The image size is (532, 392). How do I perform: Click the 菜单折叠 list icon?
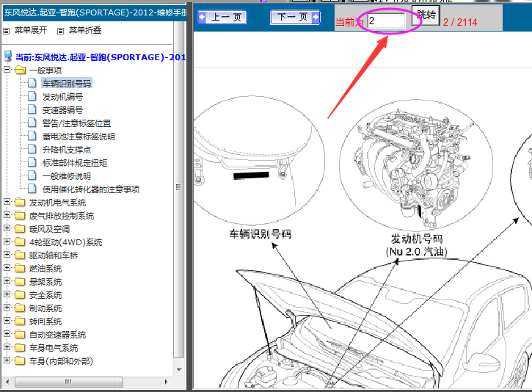click(60, 32)
